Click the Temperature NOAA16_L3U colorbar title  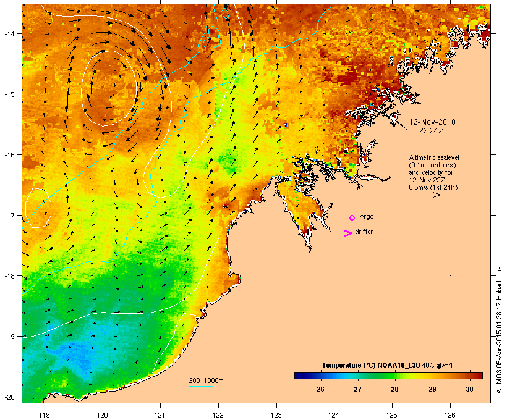tap(387, 365)
